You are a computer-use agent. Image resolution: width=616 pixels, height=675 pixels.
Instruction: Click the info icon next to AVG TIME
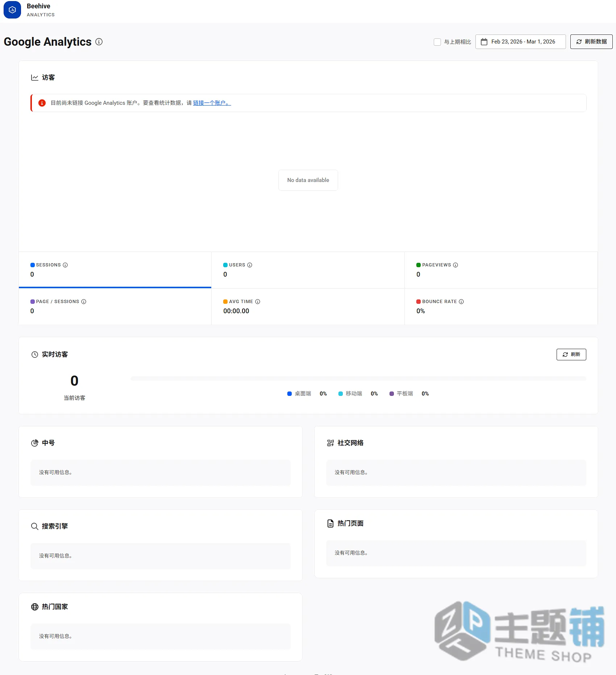[258, 302]
